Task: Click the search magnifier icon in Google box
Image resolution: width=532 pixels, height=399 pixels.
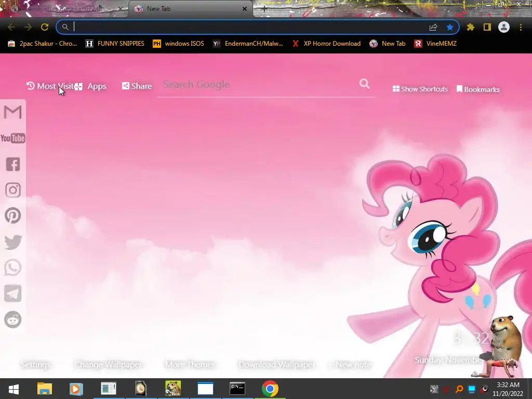Action: (x=364, y=84)
